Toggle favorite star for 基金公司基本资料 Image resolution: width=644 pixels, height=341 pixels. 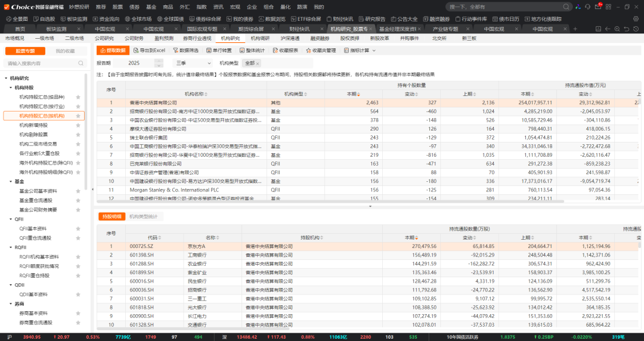(78, 191)
